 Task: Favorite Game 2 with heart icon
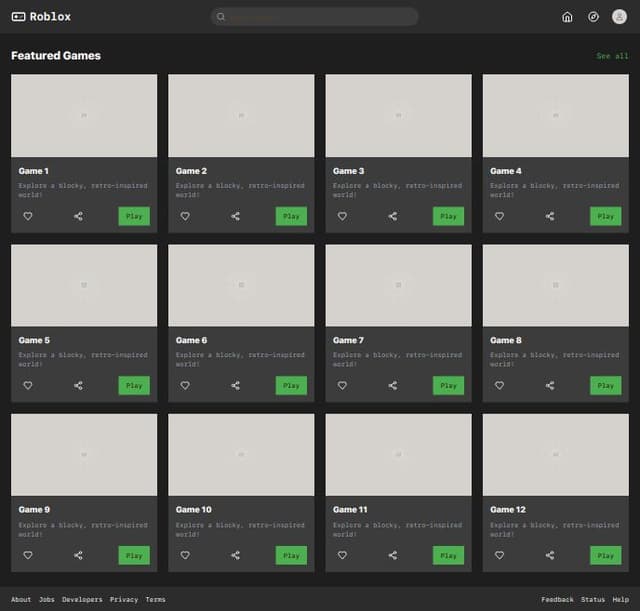(185, 216)
